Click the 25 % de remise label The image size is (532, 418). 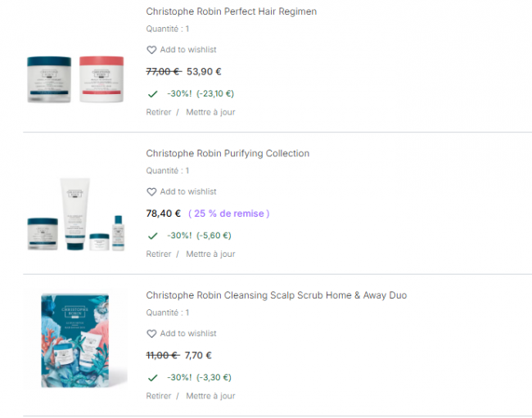[228, 213]
